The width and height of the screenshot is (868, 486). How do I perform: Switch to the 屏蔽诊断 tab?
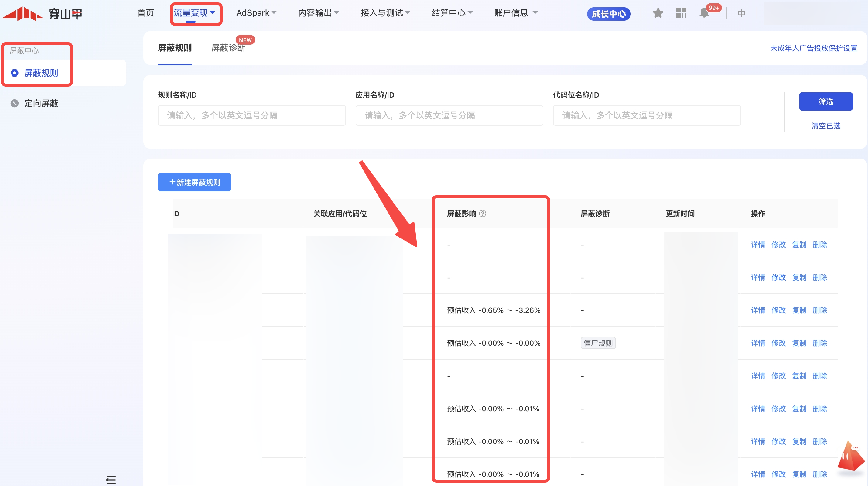pyautogui.click(x=228, y=48)
